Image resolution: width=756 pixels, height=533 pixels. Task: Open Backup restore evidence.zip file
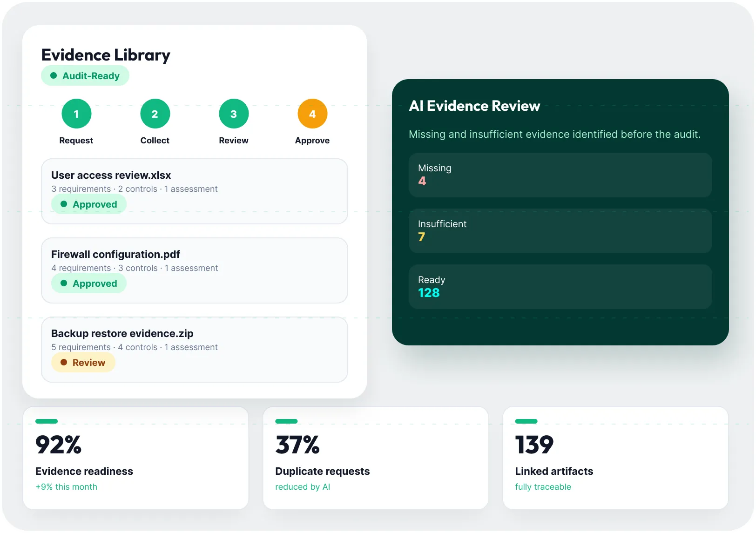tap(195, 350)
